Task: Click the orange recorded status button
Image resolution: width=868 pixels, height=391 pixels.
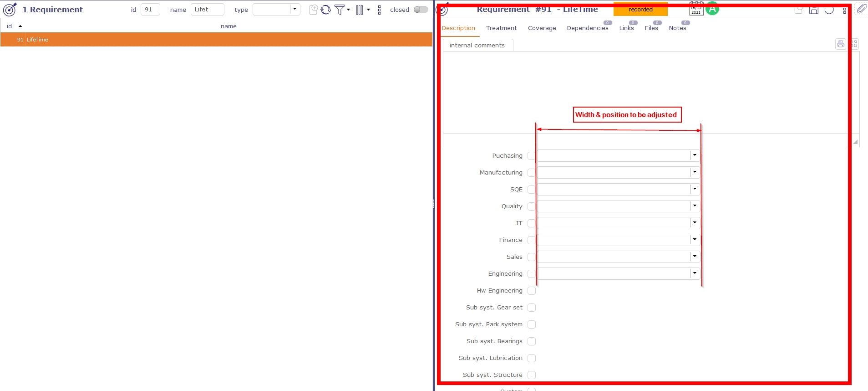Action: click(x=640, y=10)
